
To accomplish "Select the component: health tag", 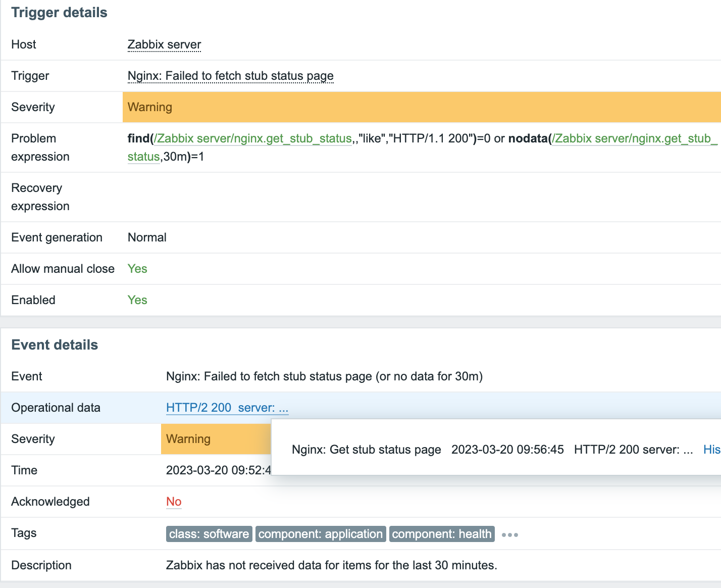I will pyautogui.click(x=442, y=534).
